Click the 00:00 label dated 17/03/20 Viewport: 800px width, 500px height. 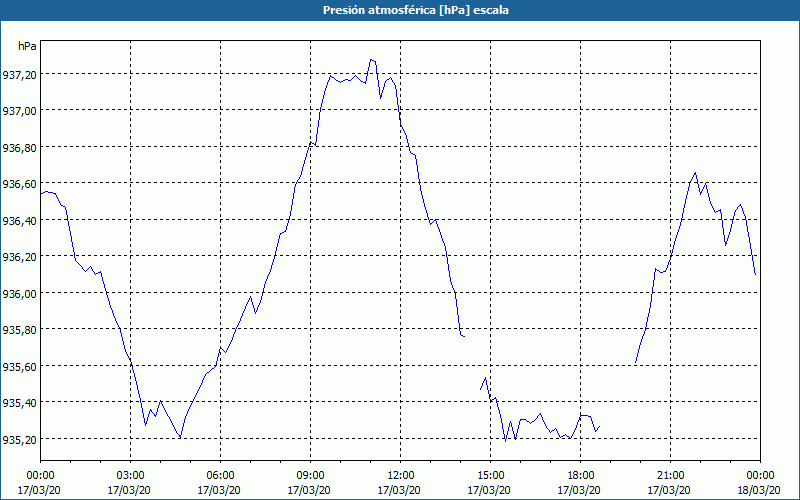[x=40, y=476]
